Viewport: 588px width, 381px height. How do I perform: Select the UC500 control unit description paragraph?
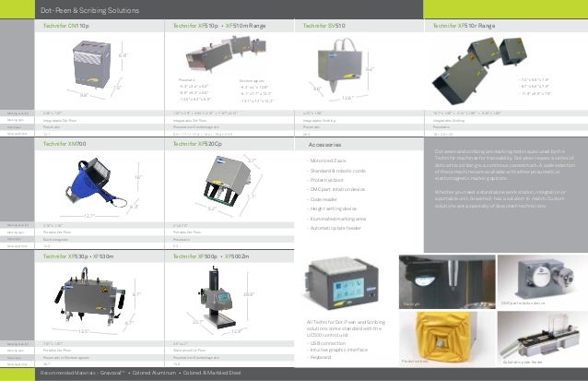coord(346,328)
